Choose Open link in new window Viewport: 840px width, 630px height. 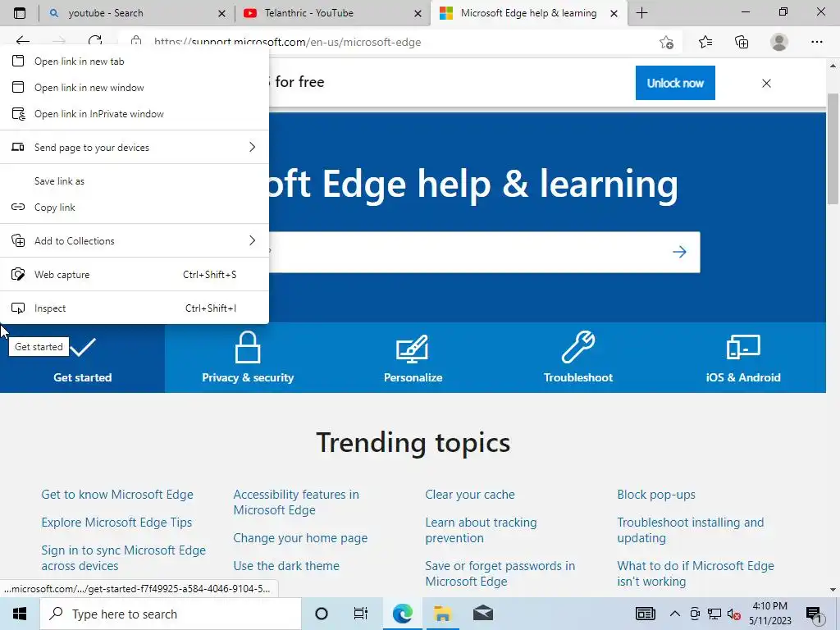click(134, 87)
